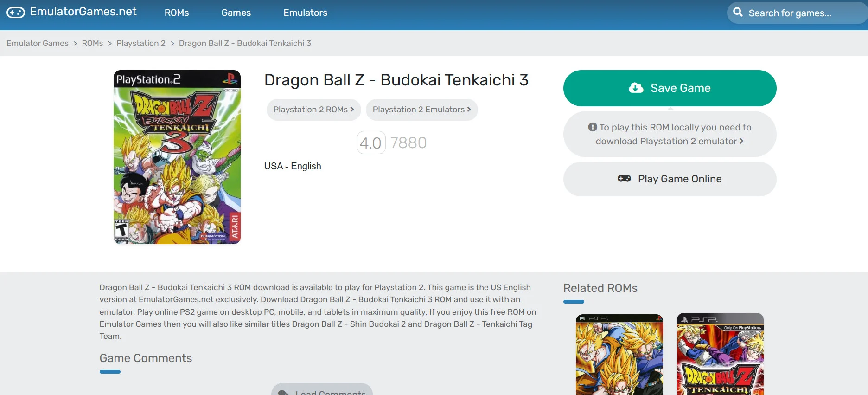Screen dimensions: 868x395
Task: Open the Emulators menu in header
Action: click(305, 13)
